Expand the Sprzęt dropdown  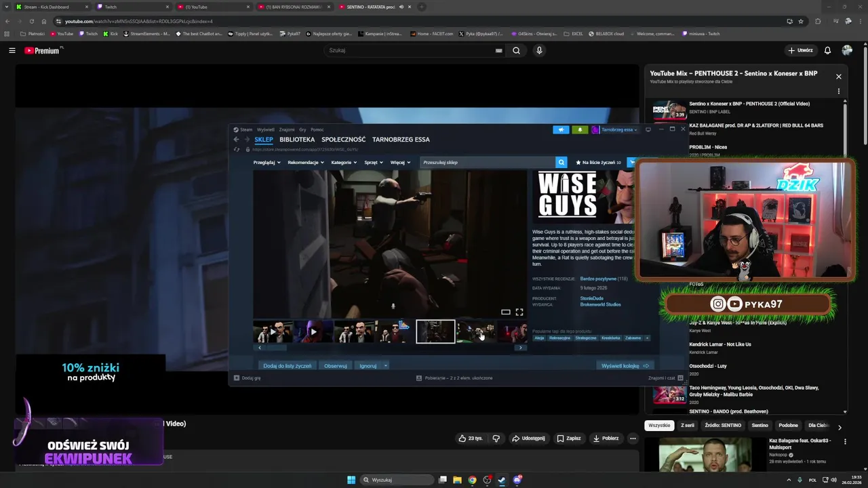point(374,163)
